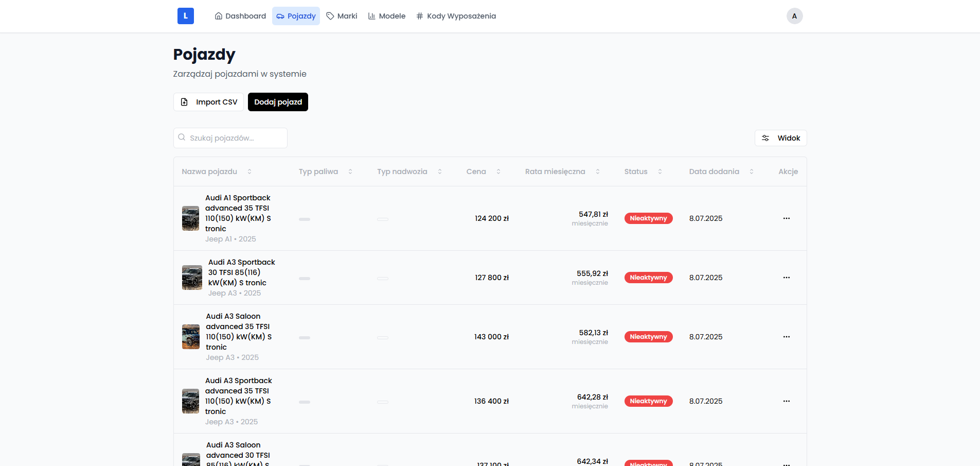Click the search magnifier icon
The image size is (980, 466).
click(182, 137)
